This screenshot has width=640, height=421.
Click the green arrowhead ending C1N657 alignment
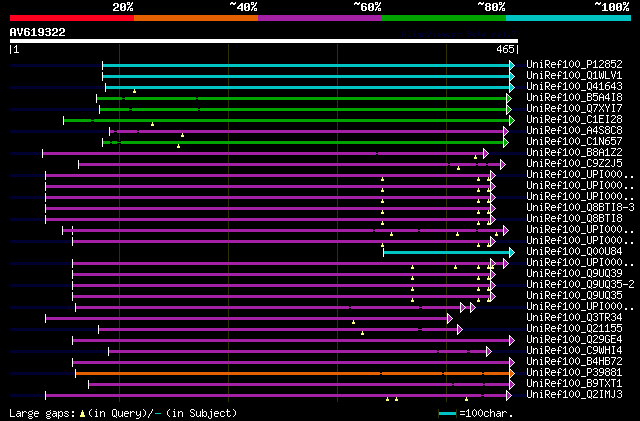(506, 143)
